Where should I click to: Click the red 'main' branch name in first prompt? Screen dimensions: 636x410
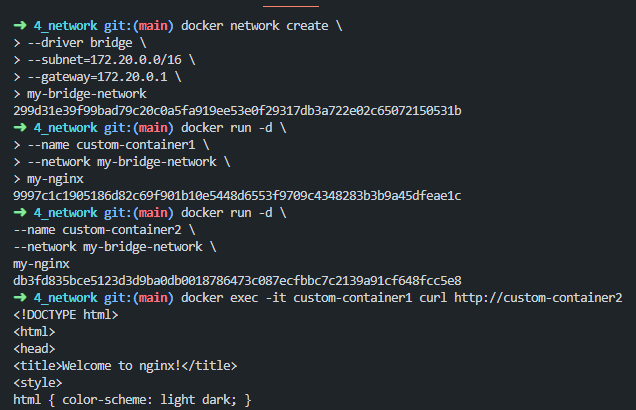tap(153, 26)
